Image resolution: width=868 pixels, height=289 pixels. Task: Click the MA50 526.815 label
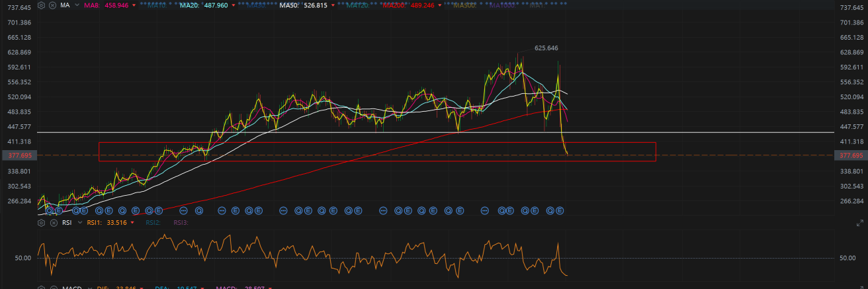coord(303,5)
